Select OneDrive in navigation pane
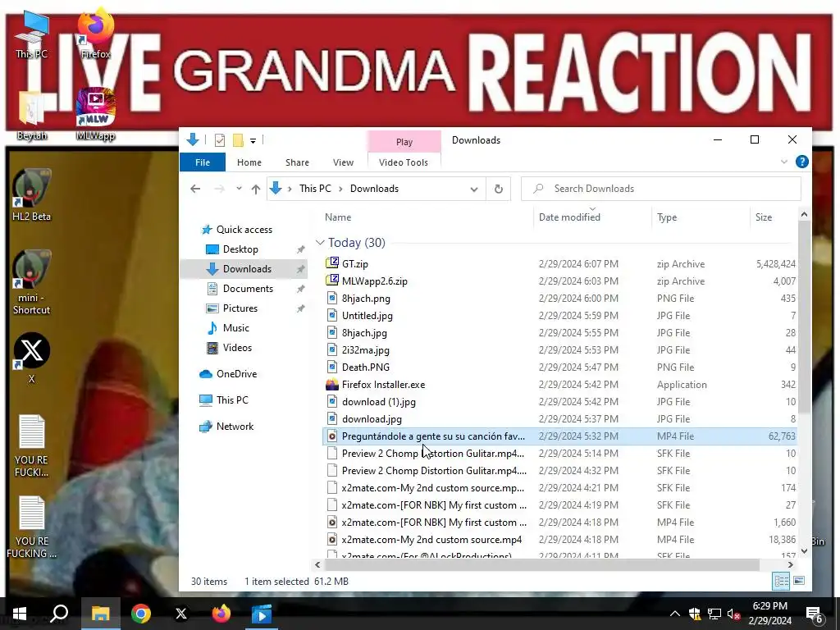Image resolution: width=840 pixels, height=630 pixels. (236, 374)
